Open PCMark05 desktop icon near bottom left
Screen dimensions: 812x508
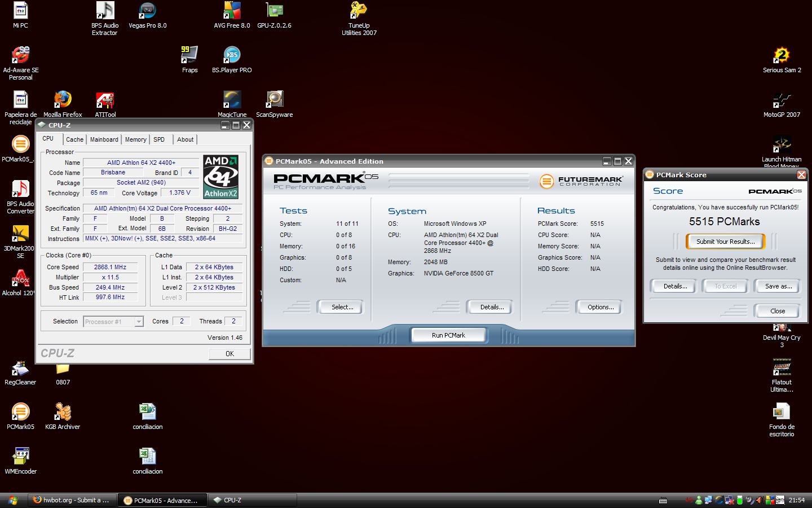[20, 417]
